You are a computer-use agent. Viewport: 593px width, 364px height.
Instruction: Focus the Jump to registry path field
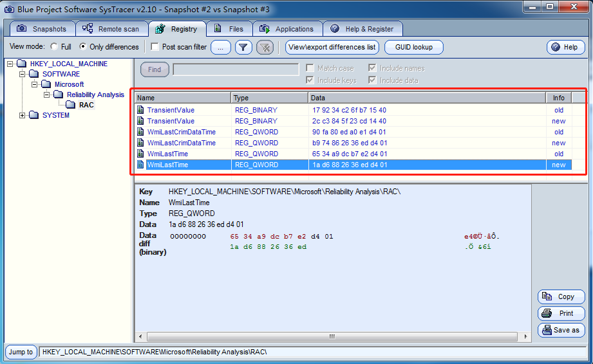313,352
